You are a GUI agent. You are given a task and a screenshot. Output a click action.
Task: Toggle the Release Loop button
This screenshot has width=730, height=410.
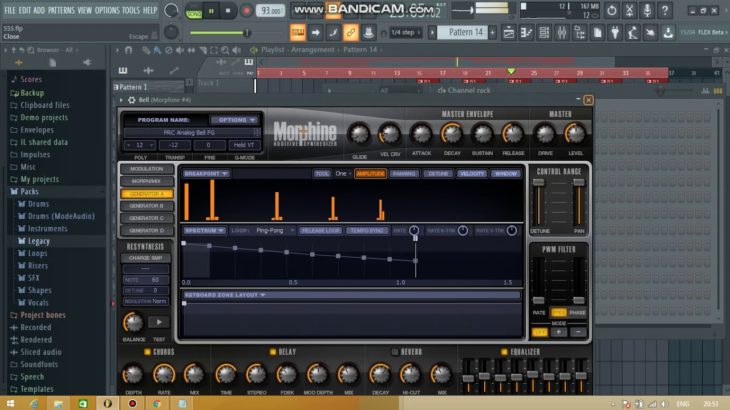tap(320, 230)
